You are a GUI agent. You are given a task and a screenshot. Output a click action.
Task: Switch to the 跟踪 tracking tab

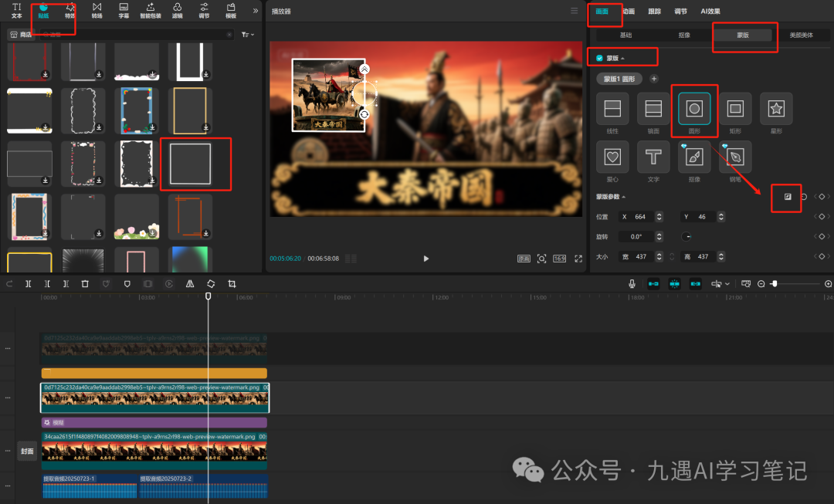[655, 11]
